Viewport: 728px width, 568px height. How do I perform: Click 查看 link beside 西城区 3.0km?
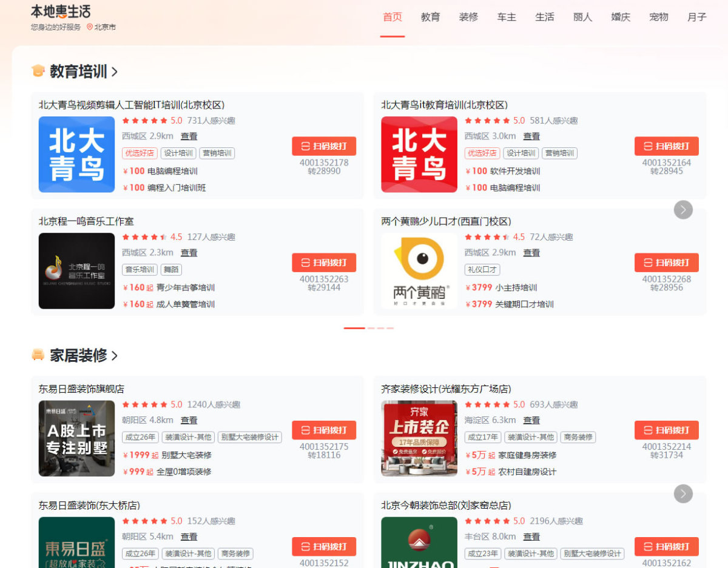531,136
